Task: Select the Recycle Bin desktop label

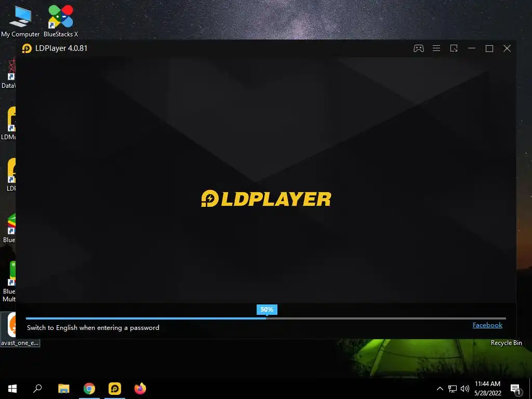Action: pos(506,343)
